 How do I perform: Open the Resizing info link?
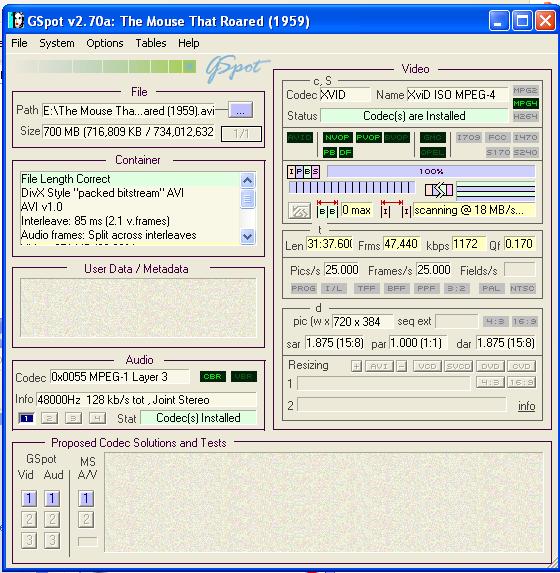click(526, 406)
